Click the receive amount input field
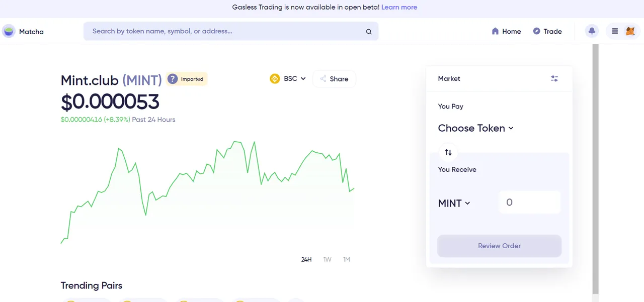644x302 pixels. click(x=530, y=202)
